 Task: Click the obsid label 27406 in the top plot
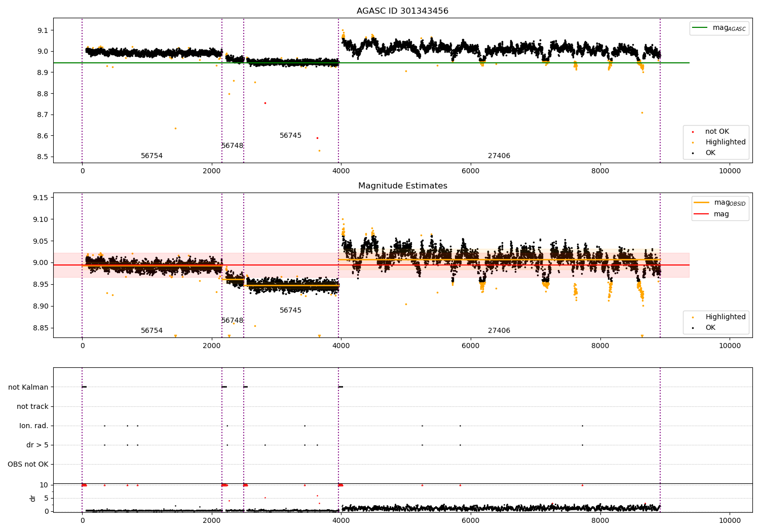(x=499, y=156)
